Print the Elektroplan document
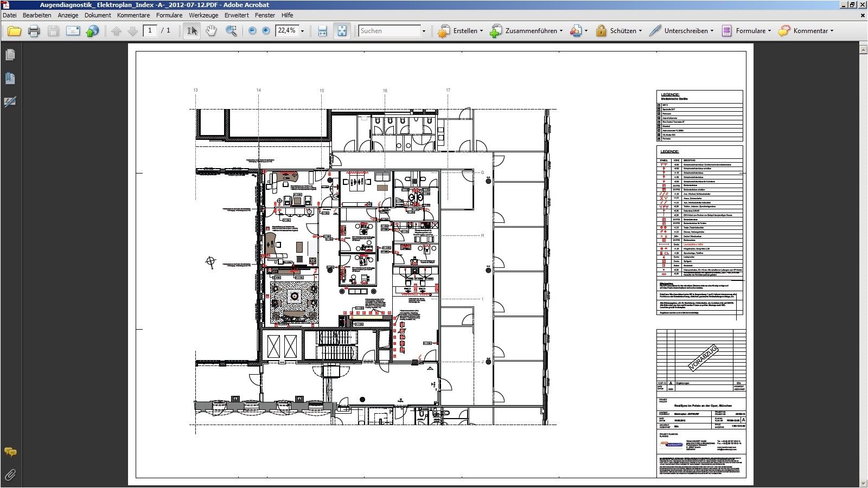This screenshot has width=868, height=488. 34,31
